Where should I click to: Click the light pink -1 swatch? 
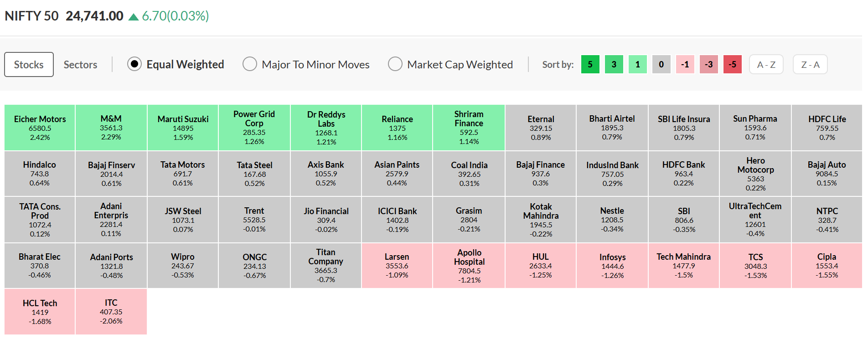pos(685,64)
